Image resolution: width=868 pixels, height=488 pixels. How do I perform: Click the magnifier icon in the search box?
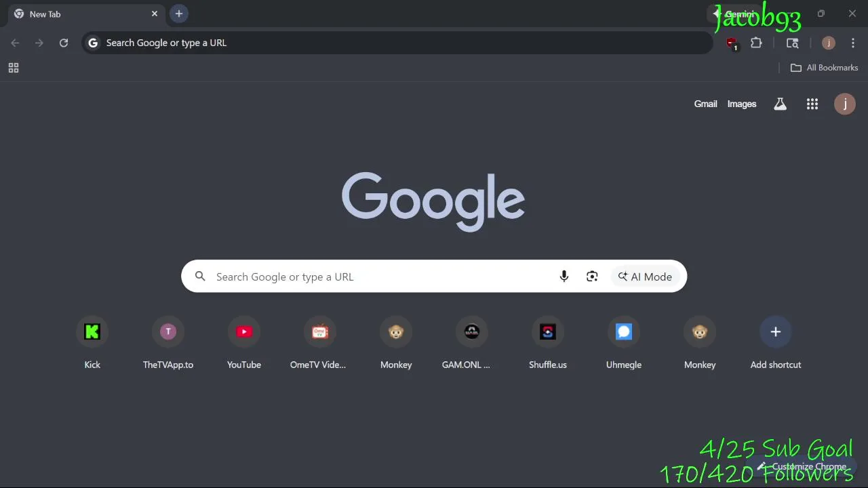[x=200, y=277]
